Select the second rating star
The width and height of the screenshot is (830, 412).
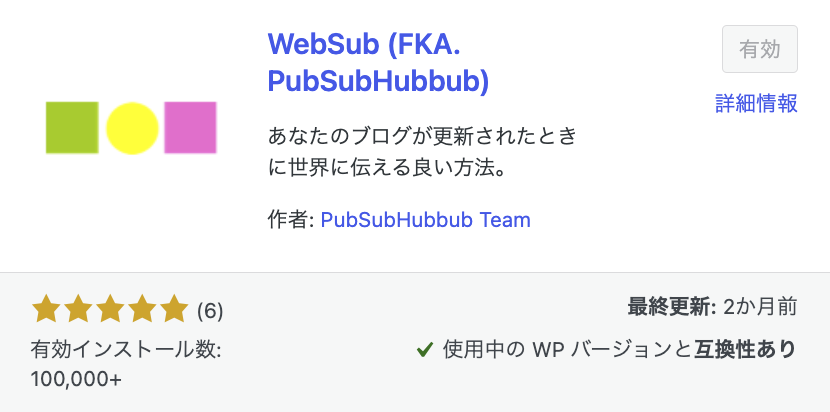(x=78, y=310)
